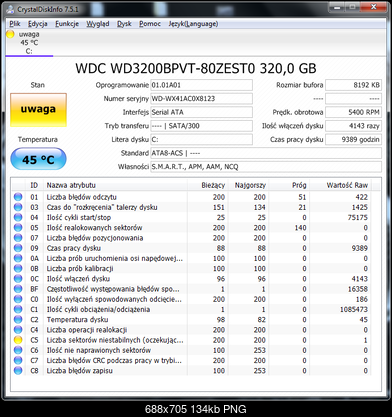Screen dimensions: 392x417
Task: Click the blue status icon for attribute 04
Action: [x=18, y=217]
